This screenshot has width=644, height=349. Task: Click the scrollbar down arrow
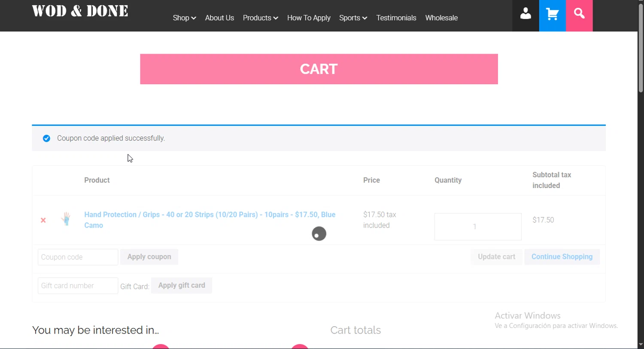(641, 345)
